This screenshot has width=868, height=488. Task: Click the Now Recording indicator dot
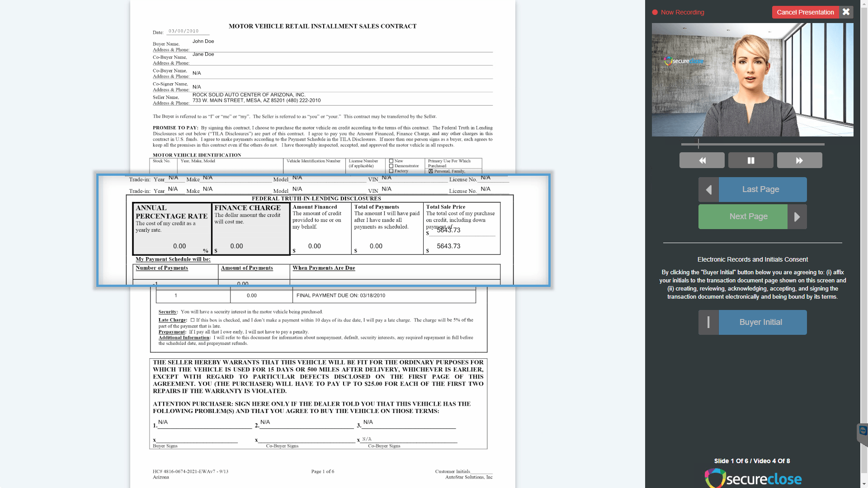click(654, 12)
